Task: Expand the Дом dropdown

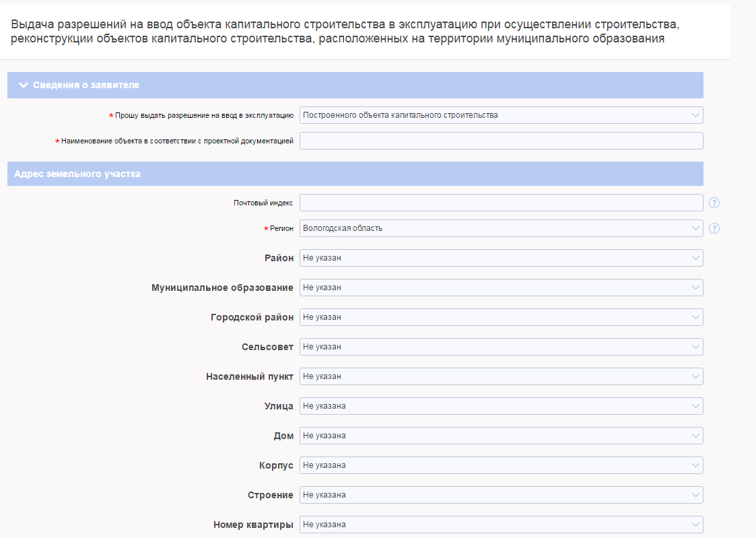Action: coord(501,436)
